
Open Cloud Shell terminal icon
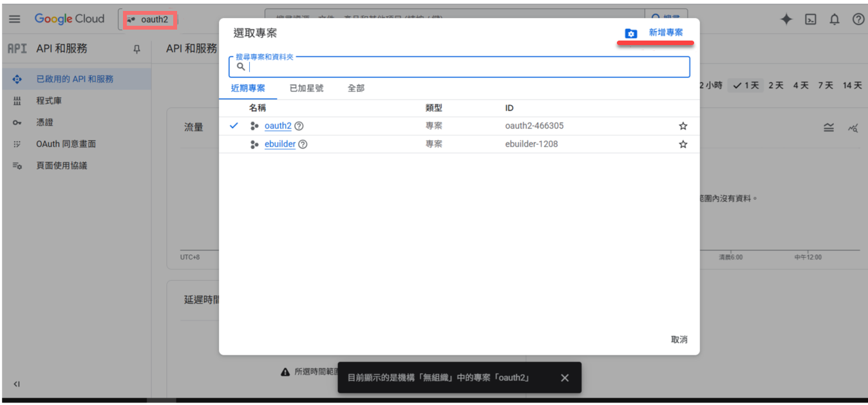811,19
